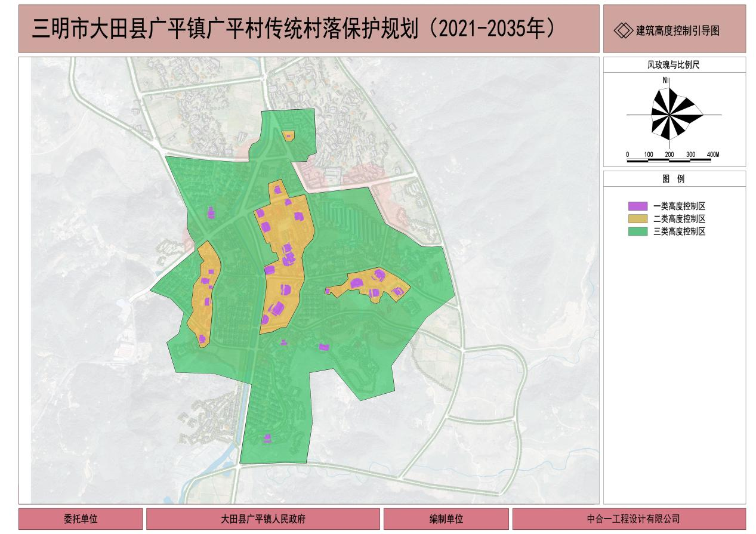Image resolution: width=756 pixels, height=534 pixels.
Task: Click the 编制单位 footer cell
Action: [x=446, y=519]
